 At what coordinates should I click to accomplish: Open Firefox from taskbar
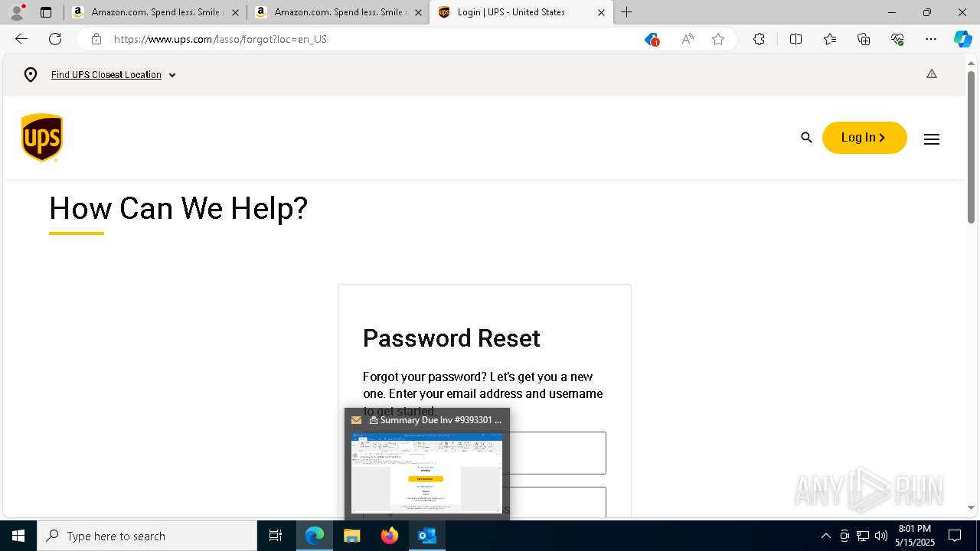tap(390, 536)
